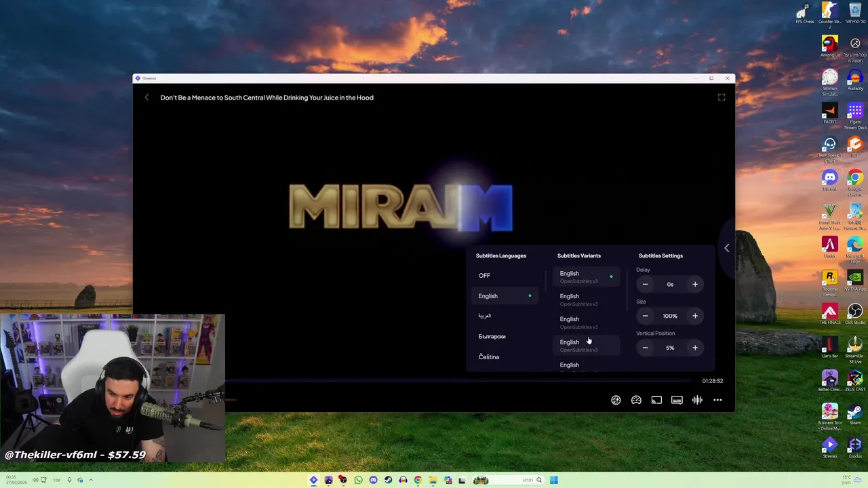The width and height of the screenshot is (868, 488).
Task: Open the audio tracks waveform icon
Action: pyautogui.click(x=697, y=401)
